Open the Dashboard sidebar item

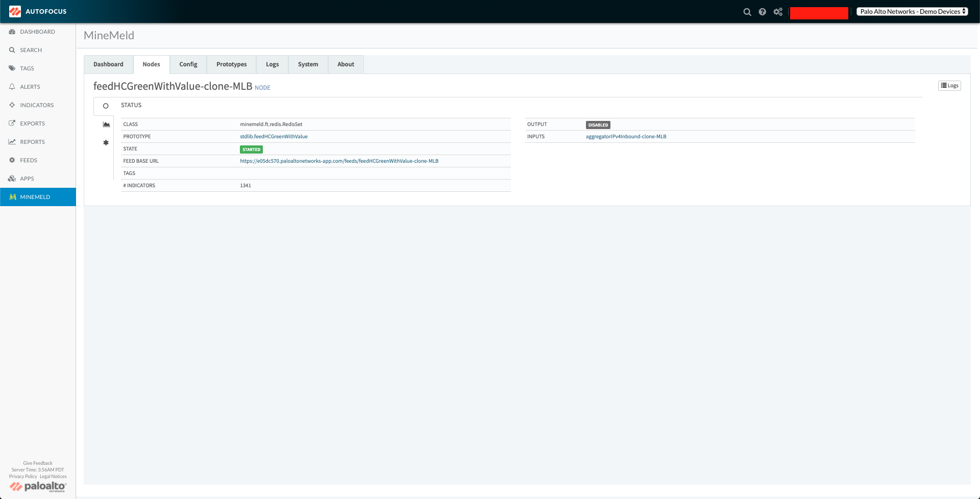[37, 32]
